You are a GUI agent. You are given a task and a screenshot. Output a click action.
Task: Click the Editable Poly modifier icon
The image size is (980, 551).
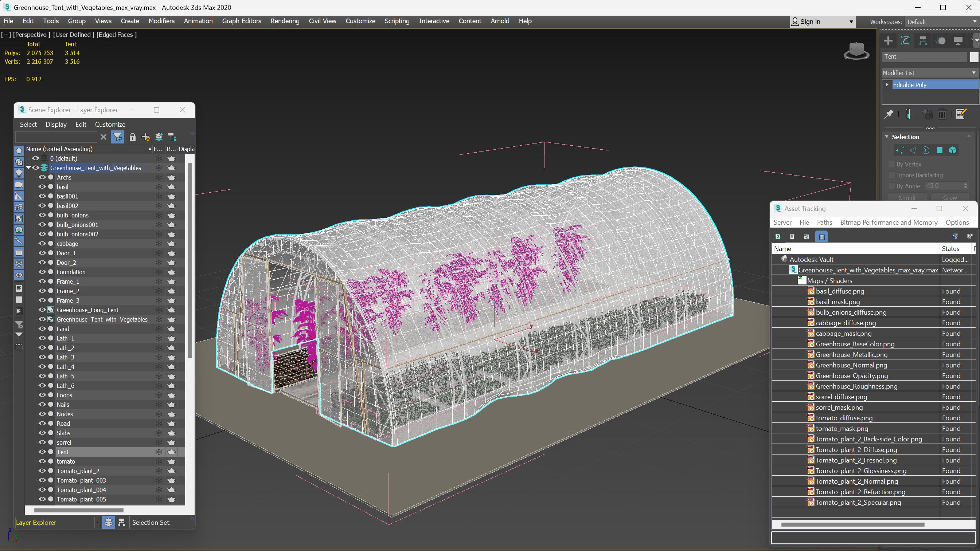pos(888,84)
